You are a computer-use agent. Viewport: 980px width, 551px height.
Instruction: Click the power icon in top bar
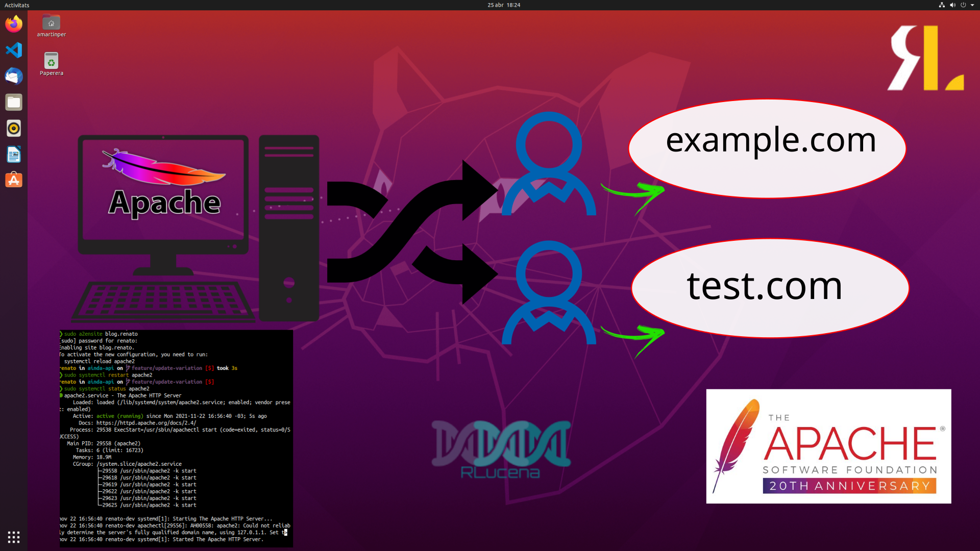pyautogui.click(x=963, y=5)
